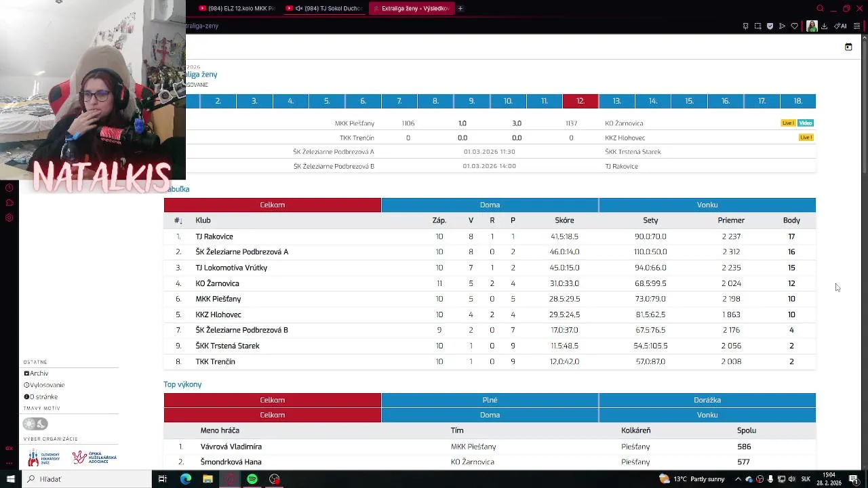Switch to the ELZ 12.kolo MKK tab

236,8
